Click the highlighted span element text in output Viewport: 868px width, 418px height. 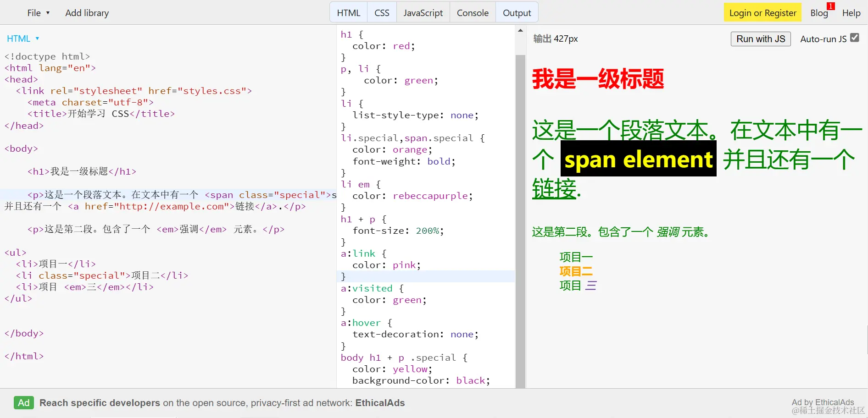639,159
